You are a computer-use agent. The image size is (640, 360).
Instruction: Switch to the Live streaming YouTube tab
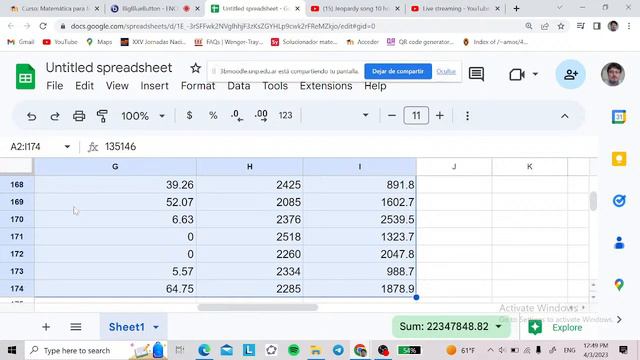pos(456,9)
